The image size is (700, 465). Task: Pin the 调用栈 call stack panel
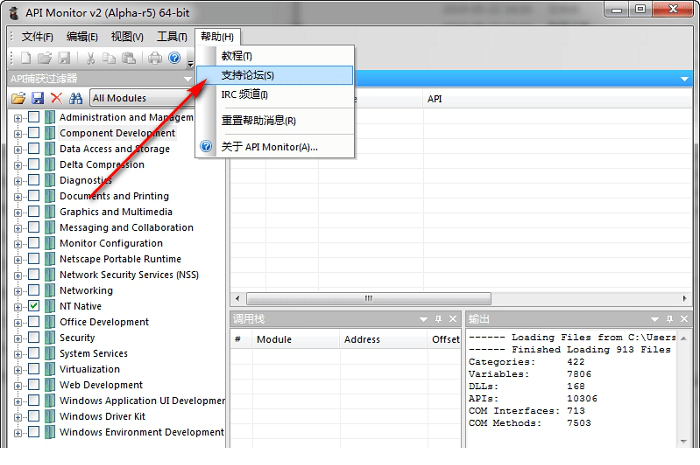[438, 319]
